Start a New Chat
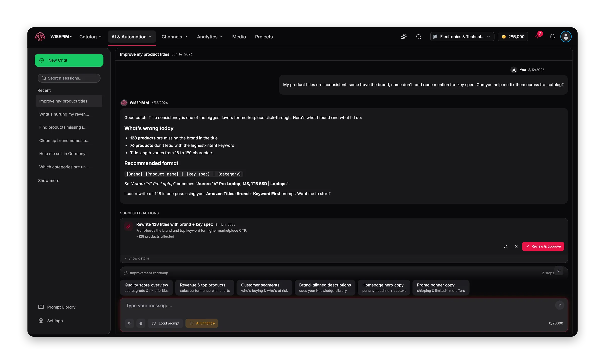This screenshot has height=364, width=605. coord(69,60)
